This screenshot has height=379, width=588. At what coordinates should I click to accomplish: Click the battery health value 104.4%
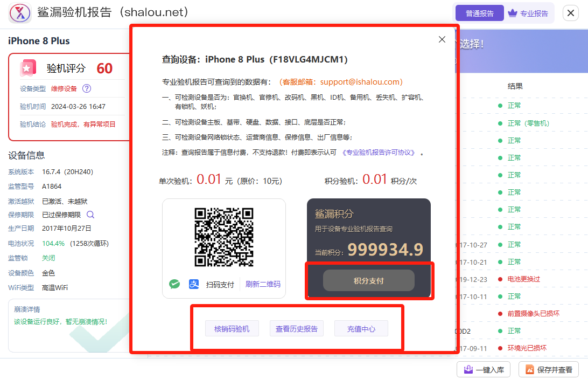click(x=53, y=243)
